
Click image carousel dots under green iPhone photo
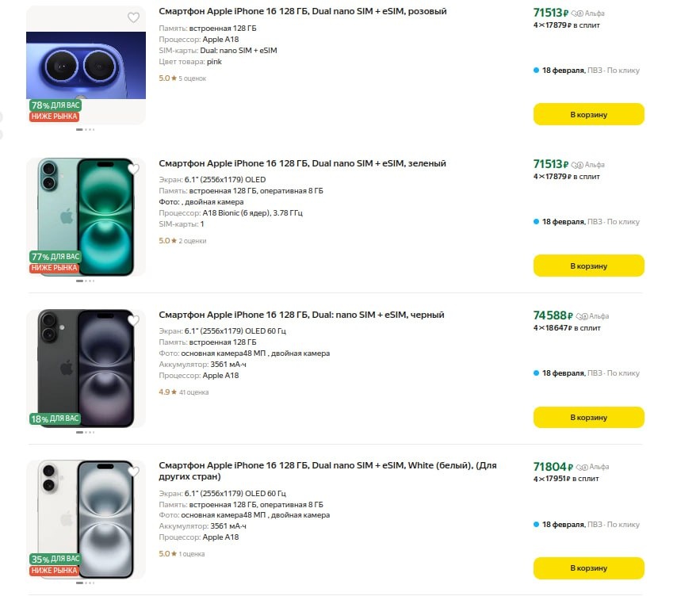86,281
